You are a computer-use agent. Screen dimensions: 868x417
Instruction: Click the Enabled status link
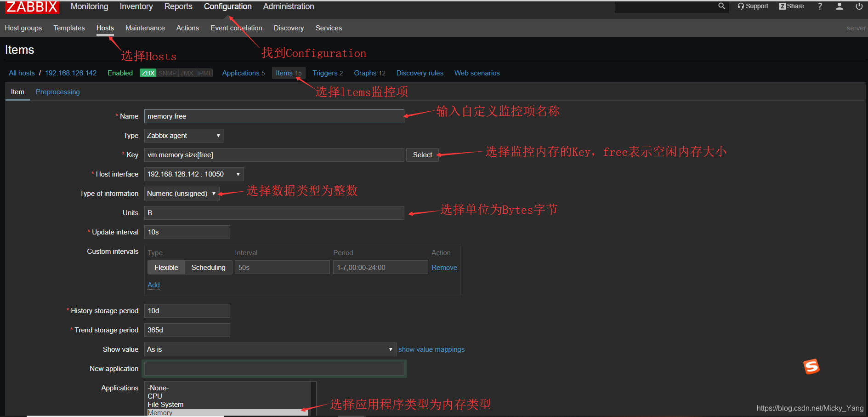tap(120, 73)
